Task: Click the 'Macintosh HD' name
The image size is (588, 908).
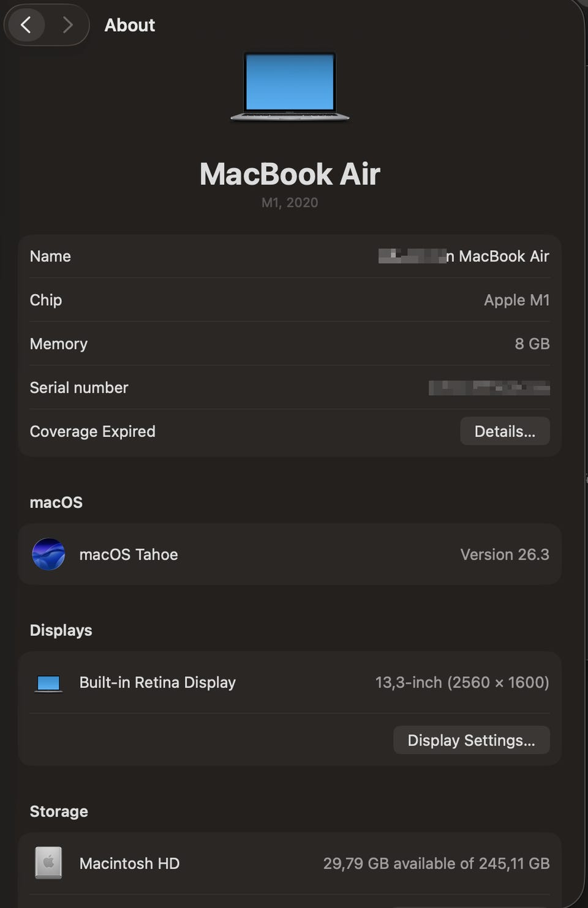Action: (x=129, y=863)
